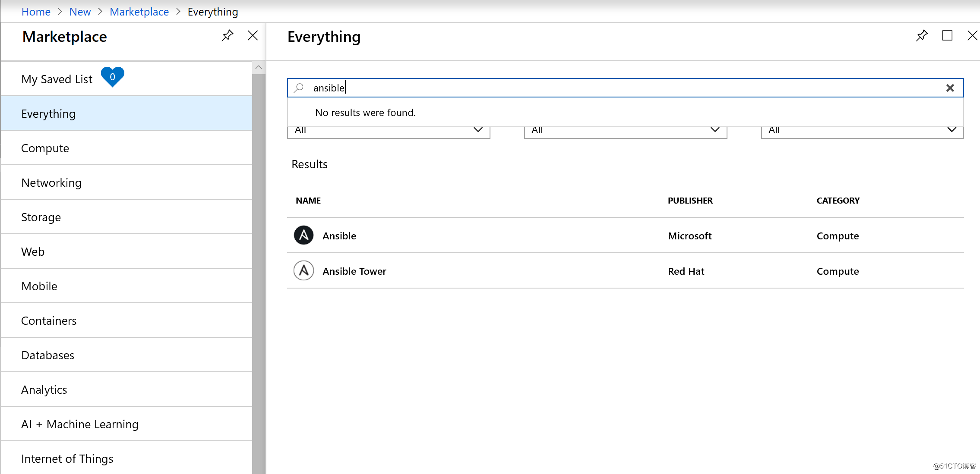Sort results by CATEGORY column
Viewport: 980px width, 474px height.
(838, 201)
